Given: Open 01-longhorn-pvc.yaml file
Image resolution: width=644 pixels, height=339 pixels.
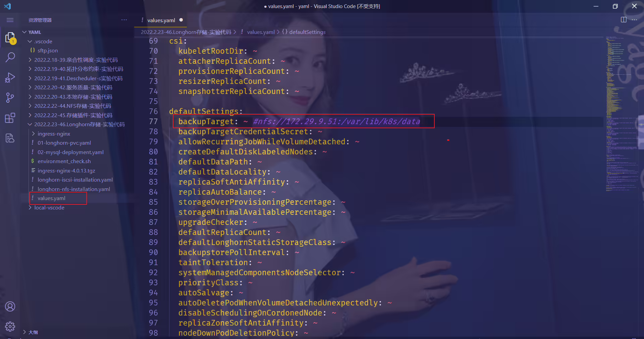Looking at the screenshot, I should 64,143.
